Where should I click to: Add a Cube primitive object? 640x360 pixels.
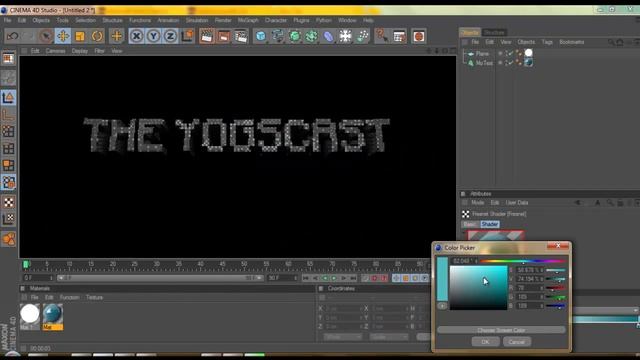coord(260,36)
